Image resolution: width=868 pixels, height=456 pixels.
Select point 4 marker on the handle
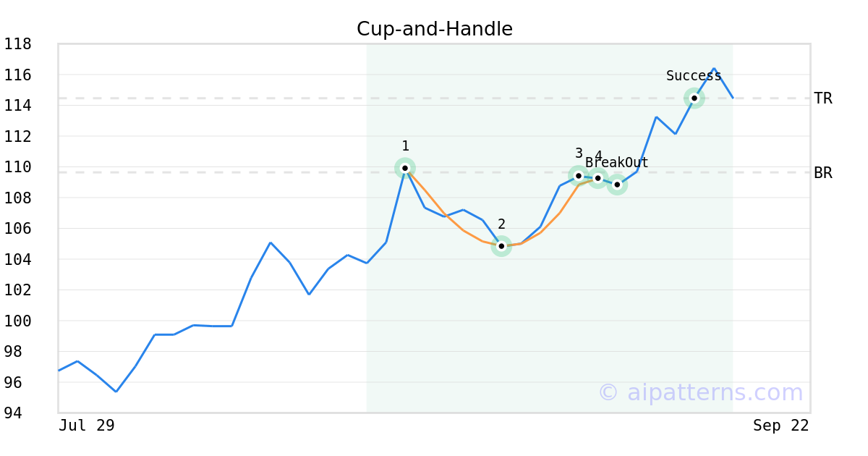coord(597,177)
